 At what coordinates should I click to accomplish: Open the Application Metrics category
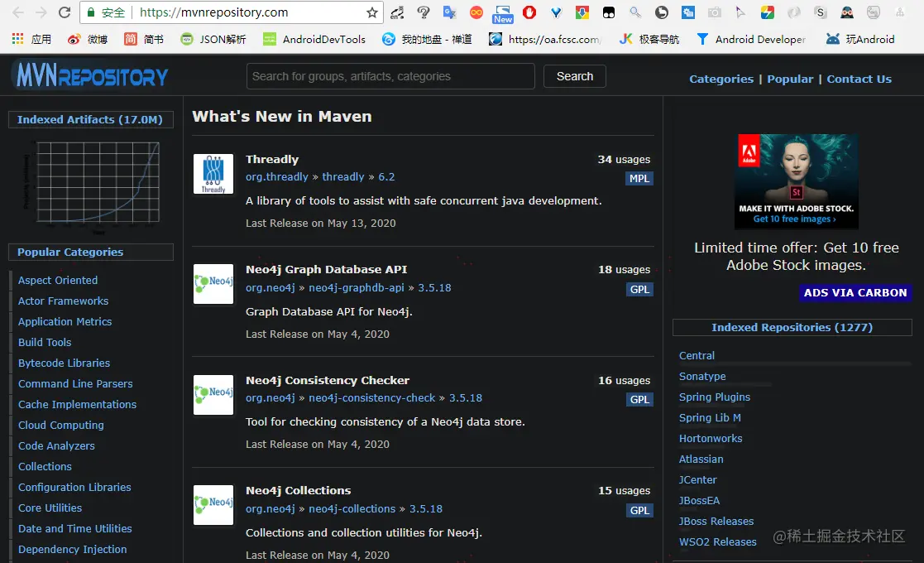(x=65, y=321)
